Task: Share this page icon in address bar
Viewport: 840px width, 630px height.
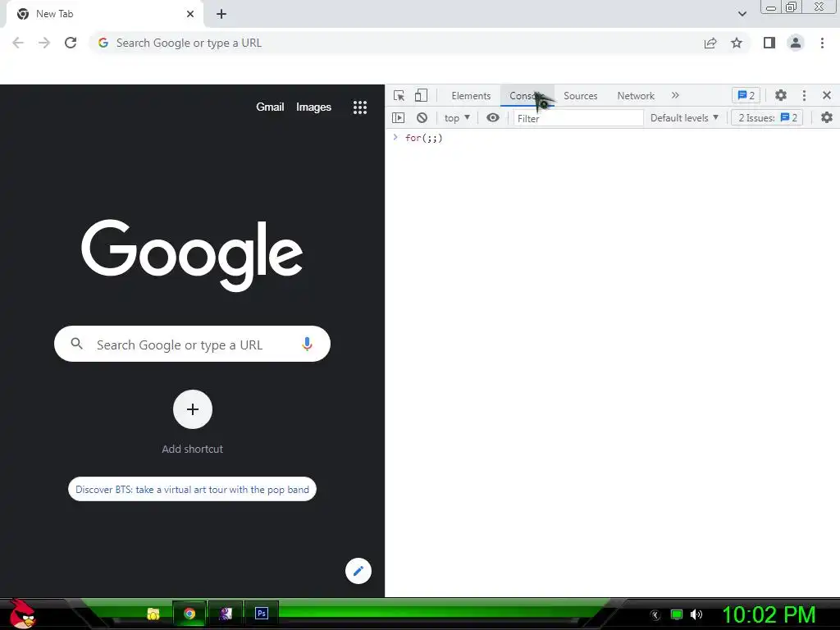Action: tap(710, 43)
